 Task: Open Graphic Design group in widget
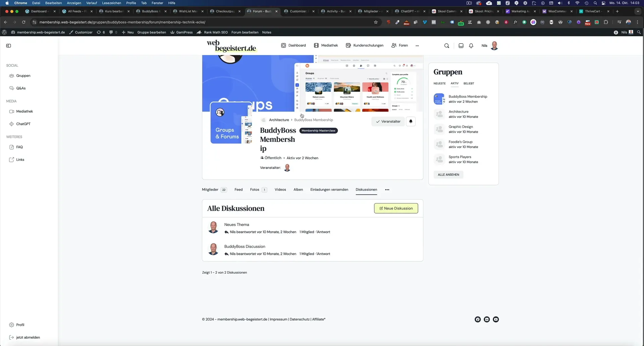point(461,127)
